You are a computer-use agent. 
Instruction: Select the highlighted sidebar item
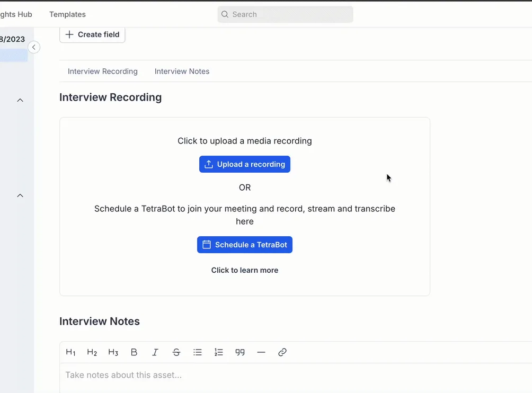click(x=14, y=56)
